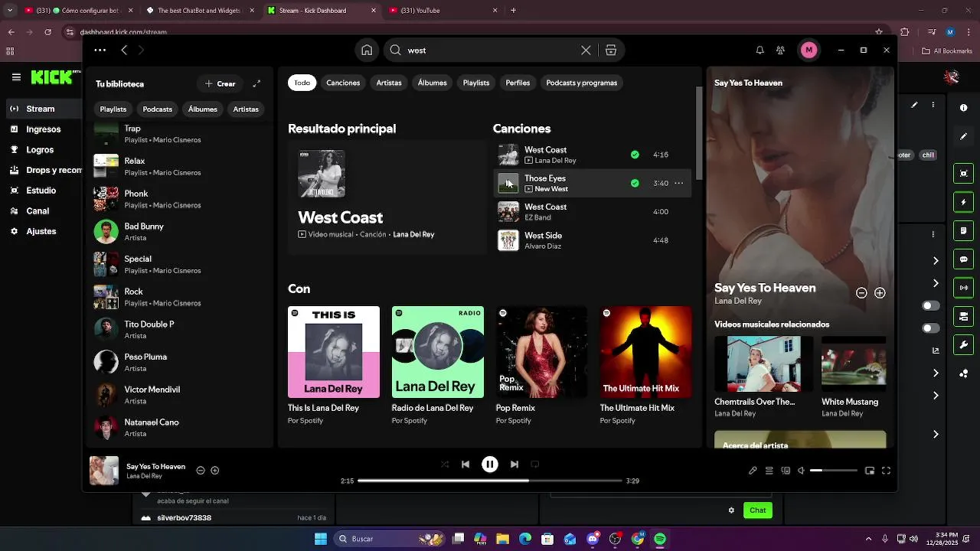Image resolution: width=980 pixels, height=551 pixels.
Task: Toggle repeat in Spotify player
Action: [x=535, y=465]
